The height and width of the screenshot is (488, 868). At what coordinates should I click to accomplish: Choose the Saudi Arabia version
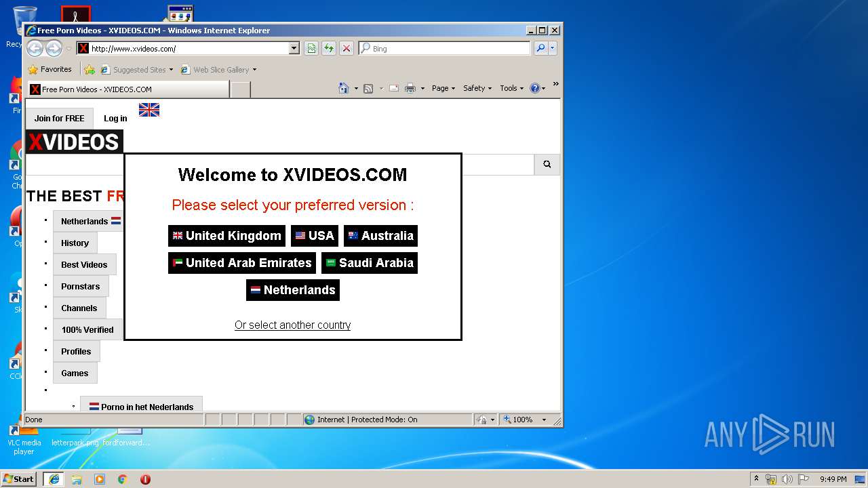point(370,263)
